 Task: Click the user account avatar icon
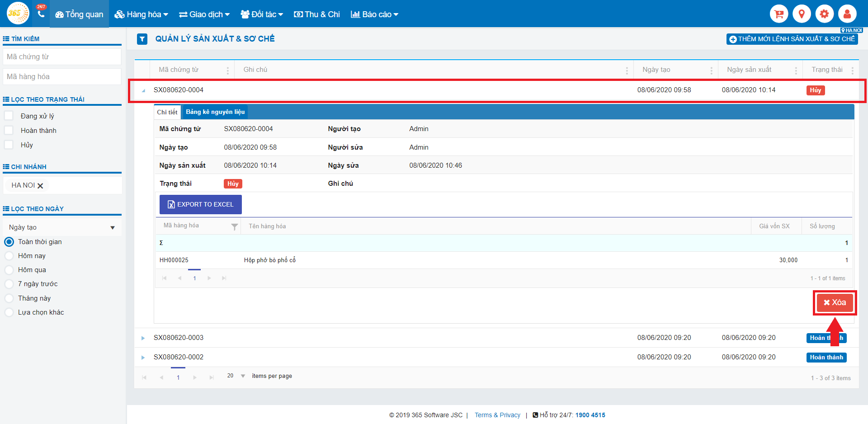[847, 14]
